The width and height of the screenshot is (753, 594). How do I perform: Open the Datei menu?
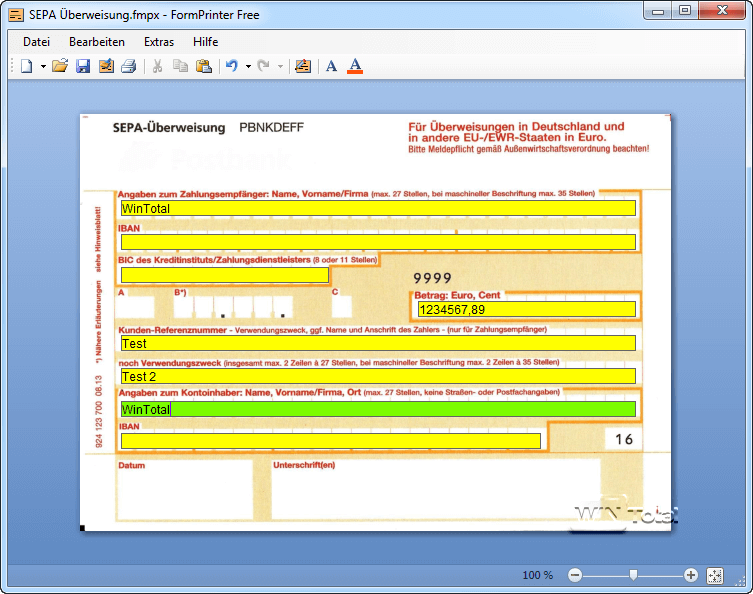click(36, 42)
